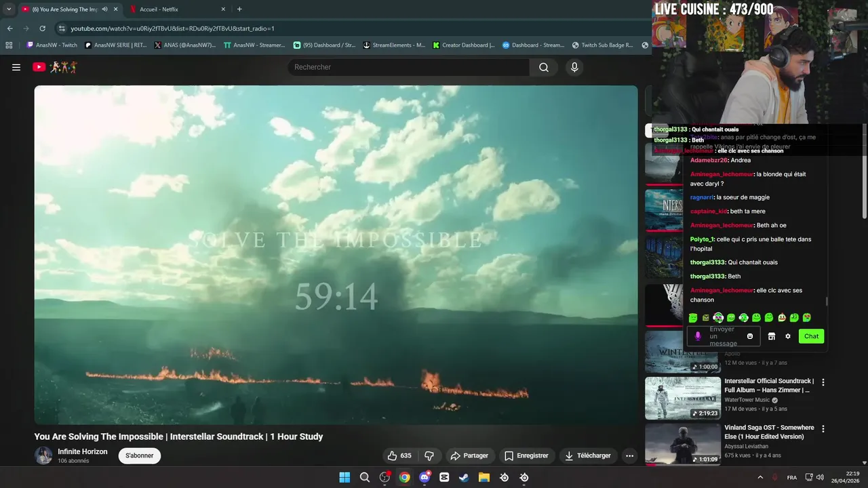The width and height of the screenshot is (868, 488).
Task: Open FRA language input indicator
Action: [792, 477]
